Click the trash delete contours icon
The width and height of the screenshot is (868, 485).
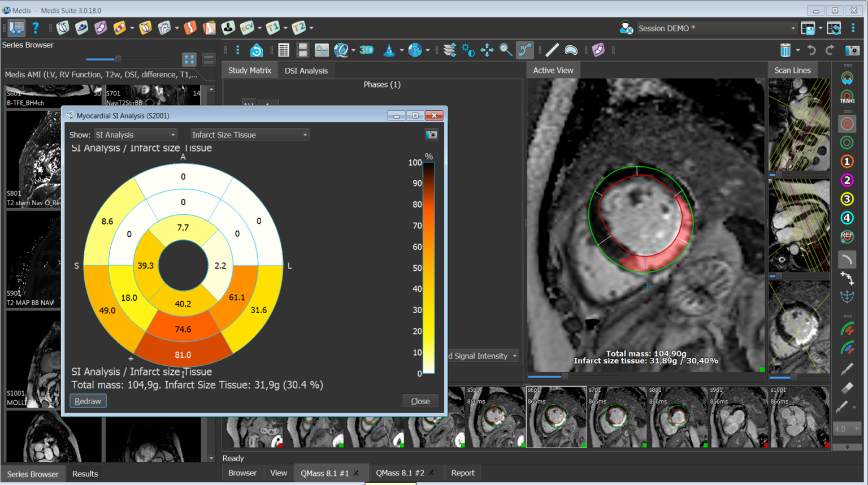coord(785,50)
